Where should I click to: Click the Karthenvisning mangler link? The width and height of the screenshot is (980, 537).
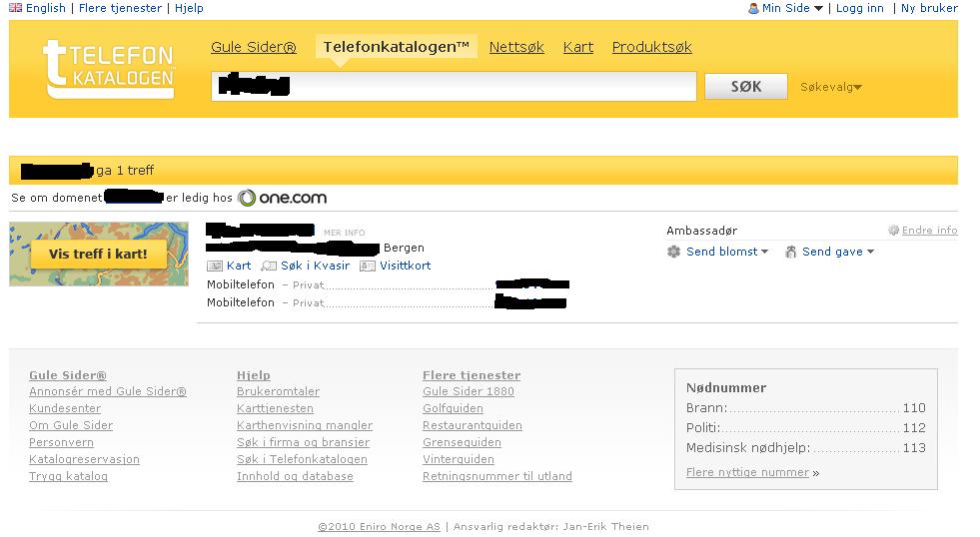305,425
